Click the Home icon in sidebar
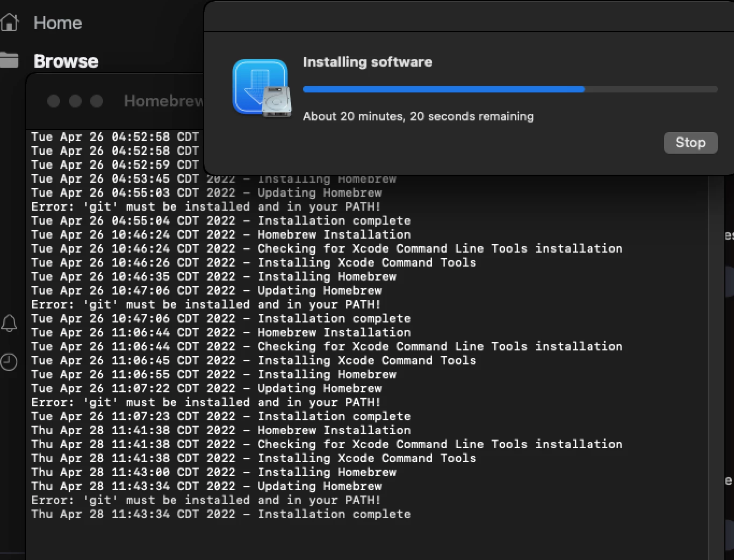This screenshot has height=560, width=734. coord(9,23)
